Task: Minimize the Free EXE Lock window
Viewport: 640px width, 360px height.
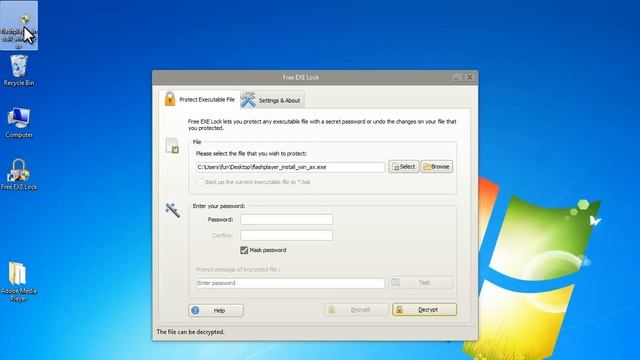Action: (457, 77)
